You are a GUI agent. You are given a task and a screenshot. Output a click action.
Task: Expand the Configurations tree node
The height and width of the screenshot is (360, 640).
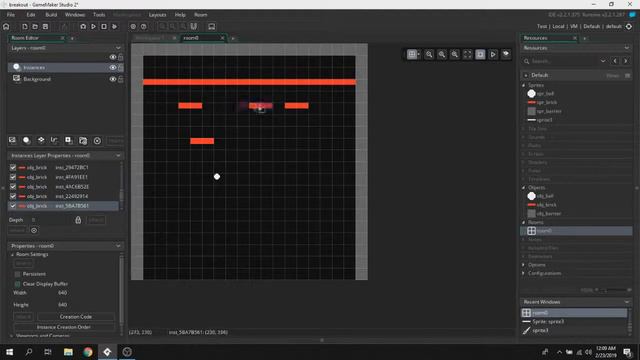(524, 273)
